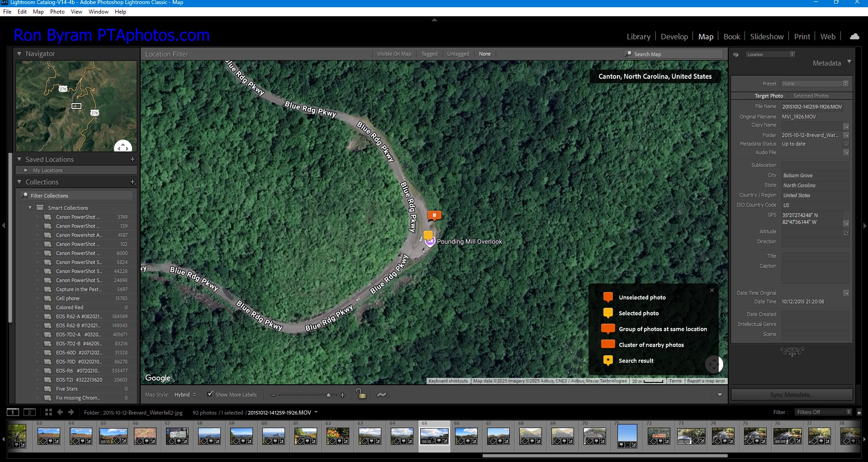The height and width of the screenshot is (462, 868).
Task: Collapse the Metadata panel triangle
Action: pyautogui.click(x=849, y=62)
